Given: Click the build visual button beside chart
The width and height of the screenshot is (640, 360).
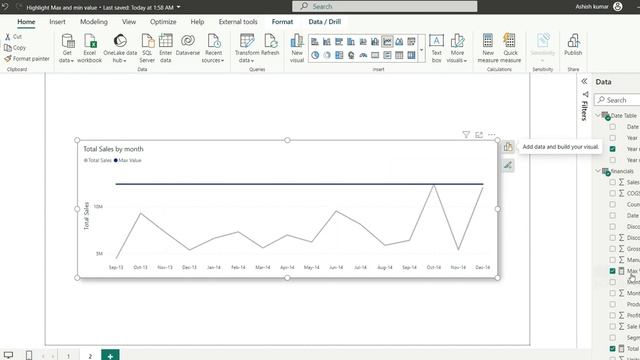Looking at the screenshot, I should 508,147.
